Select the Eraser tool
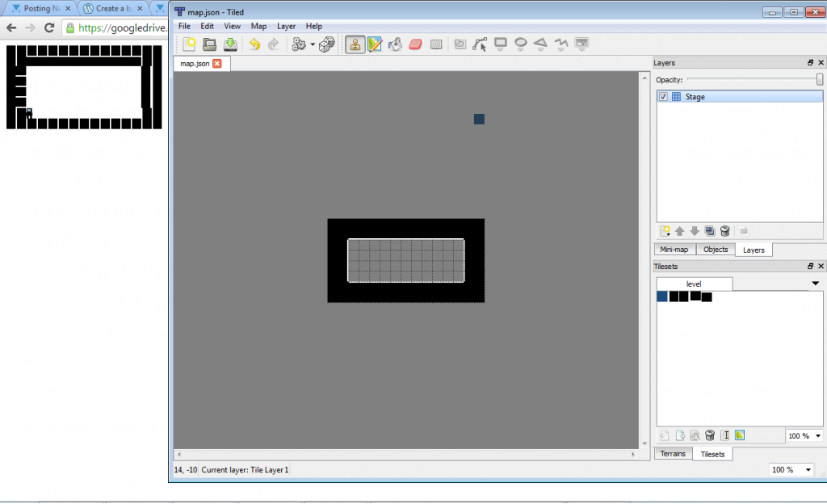Screen dimensions: 827x504 pyautogui.click(x=415, y=44)
